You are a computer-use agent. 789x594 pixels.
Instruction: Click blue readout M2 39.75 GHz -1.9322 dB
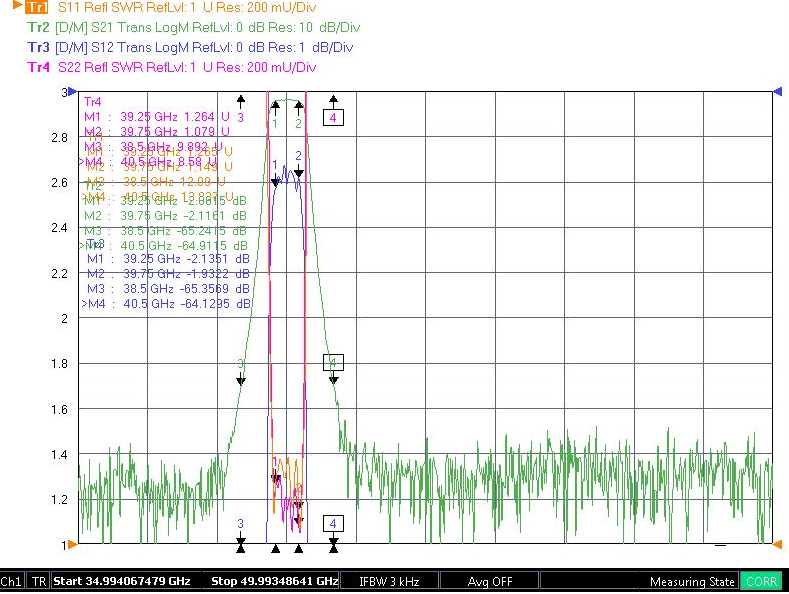pyautogui.click(x=168, y=274)
